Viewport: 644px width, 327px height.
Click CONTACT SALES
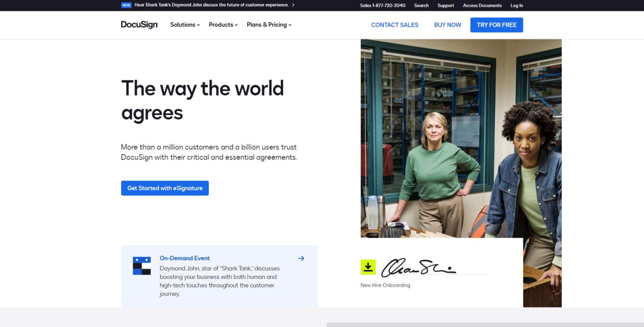tap(395, 25)
